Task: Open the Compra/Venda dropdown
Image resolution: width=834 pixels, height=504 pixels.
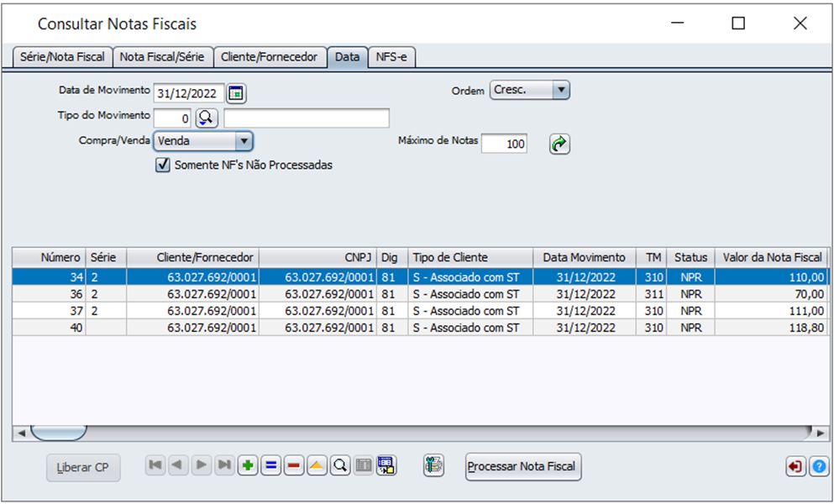Action: (203, 141)
